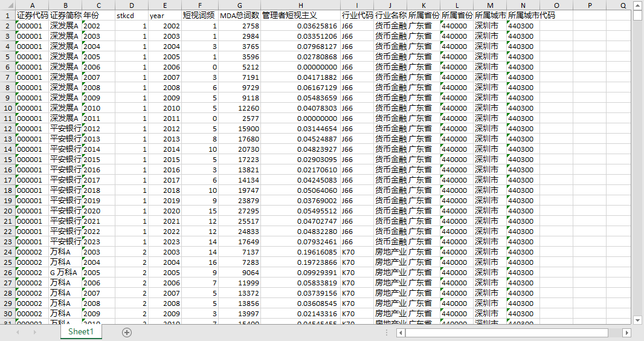Select column P header
This screenshot has width=644, height=341.
[590, 5]
